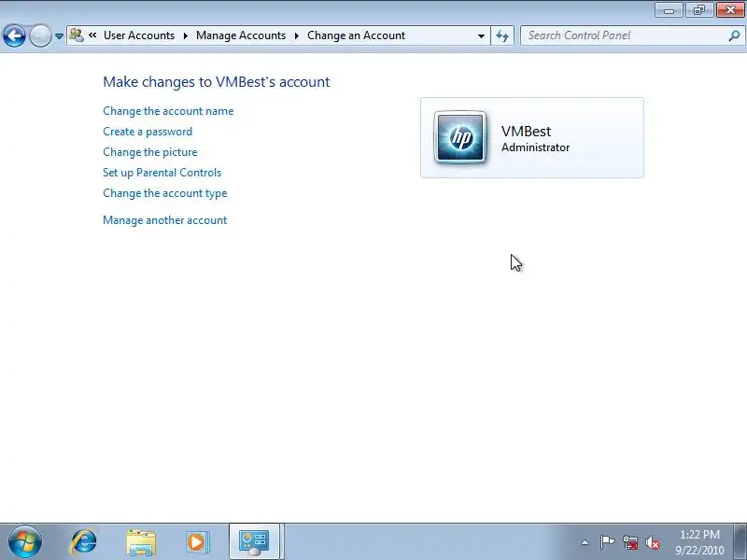
Task: Navigate to Manage Accounts breadcrumb
Action: pyautogui.click(x=241, y=35)
